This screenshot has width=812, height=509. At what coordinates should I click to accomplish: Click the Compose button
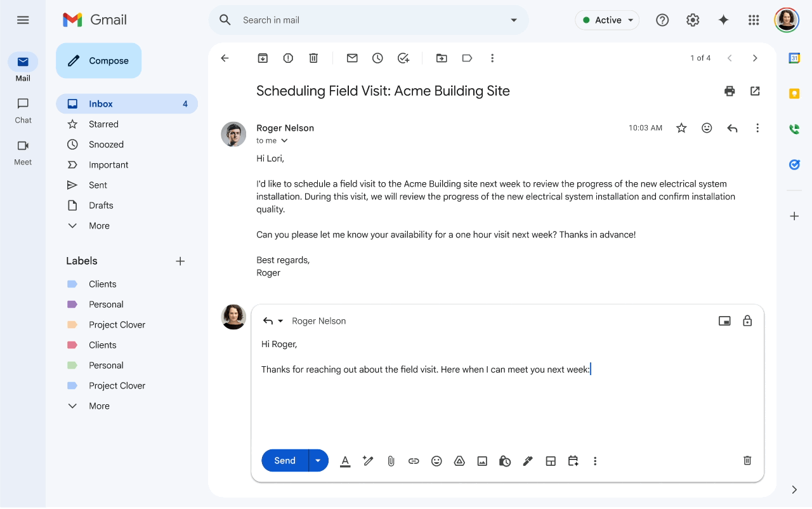[x=98, y=60]
